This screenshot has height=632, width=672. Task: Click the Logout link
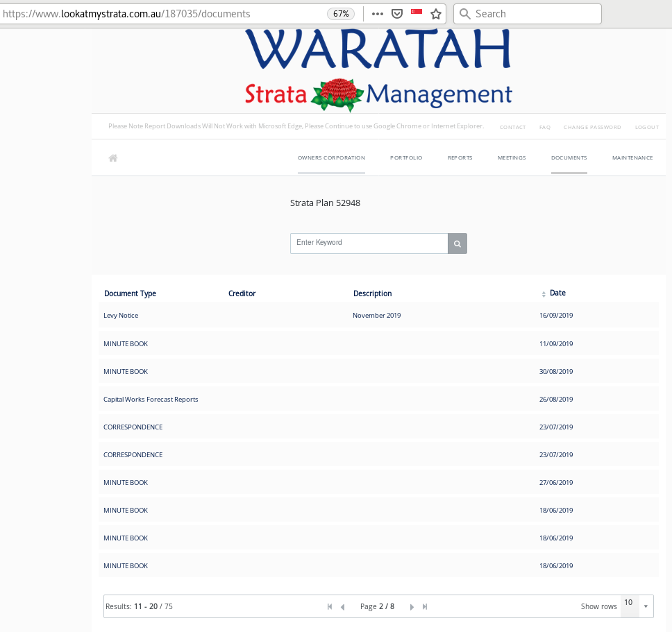coord(647,127)
